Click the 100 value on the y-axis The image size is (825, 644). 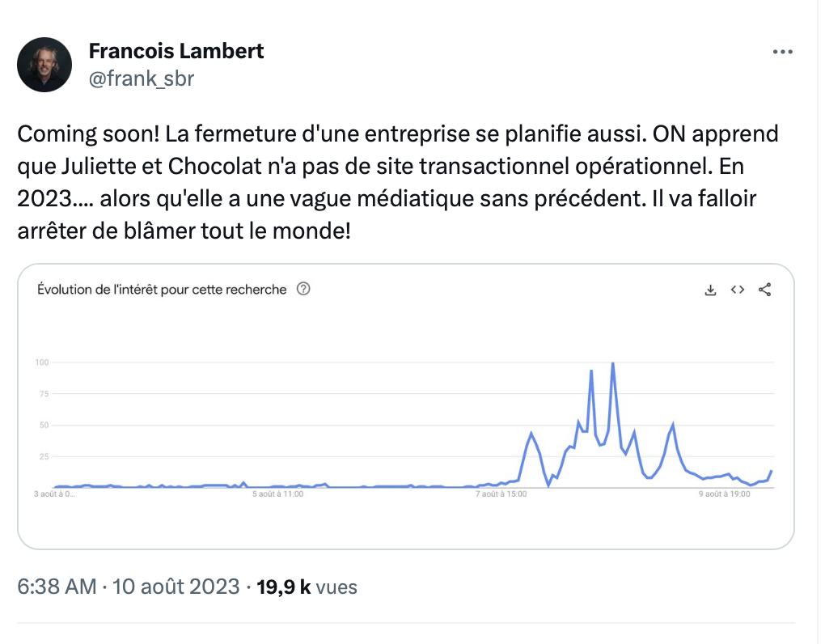click(42, 362)
